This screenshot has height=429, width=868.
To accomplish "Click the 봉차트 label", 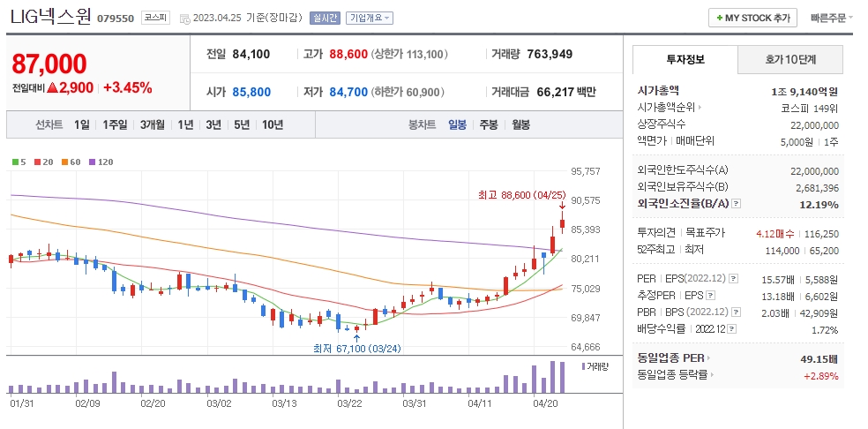I will click(422, 124).
